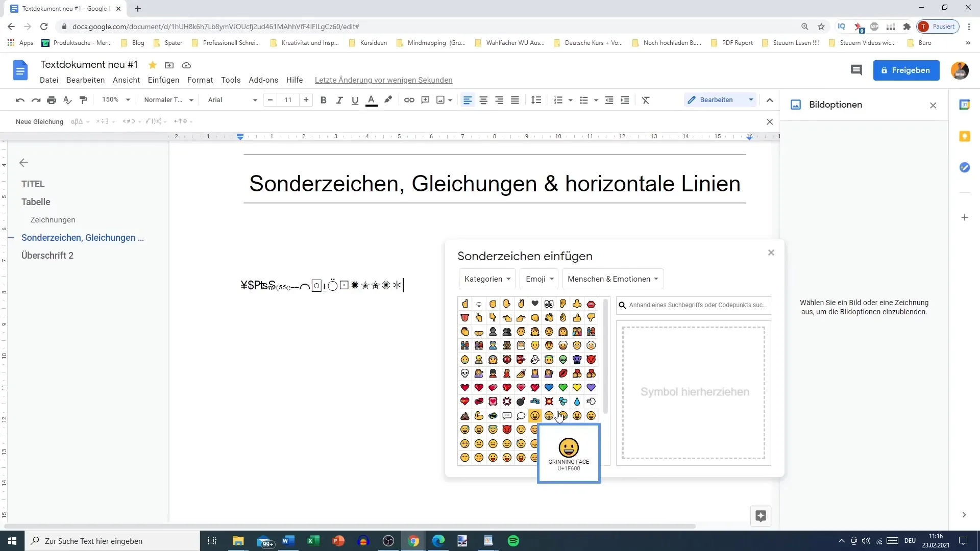The width and height of the screenshot is (980, 551).
Task: Open Excel from the taskbar
Action: (313, 541)
